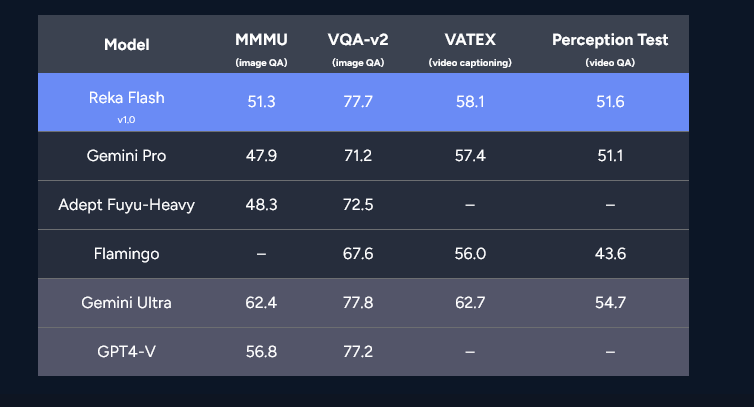Image resolution: width=754 pixels, height=407 pixels.
Task: Click the MMMU column header
Action: (261, 40)
